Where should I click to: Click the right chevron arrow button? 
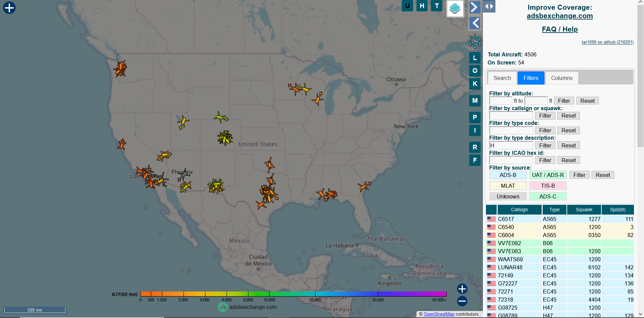(475, 7)
